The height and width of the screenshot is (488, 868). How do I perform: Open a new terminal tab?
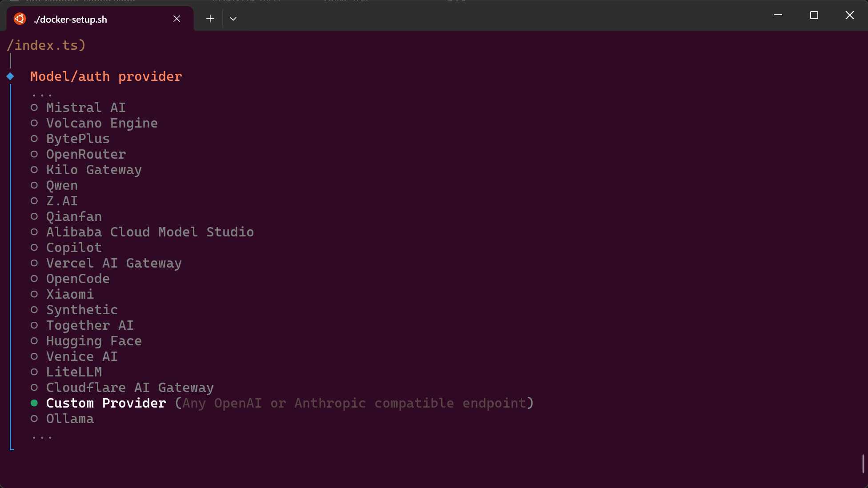tap(210, 19)
